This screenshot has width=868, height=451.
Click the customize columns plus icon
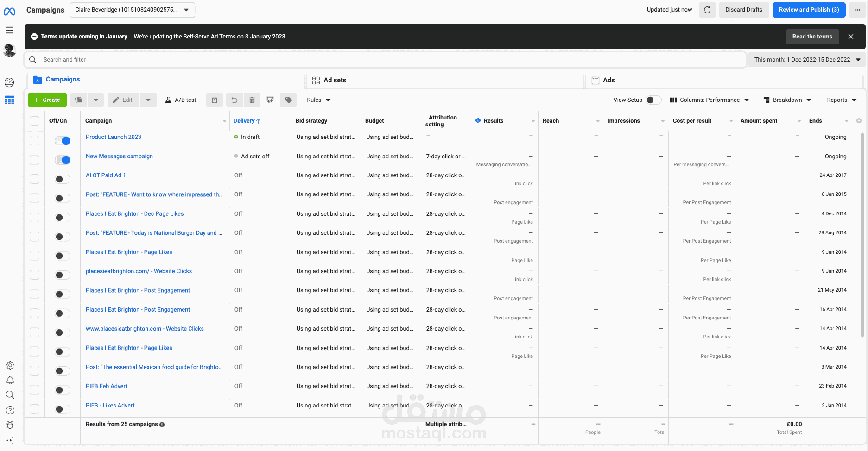coord(859,121)
